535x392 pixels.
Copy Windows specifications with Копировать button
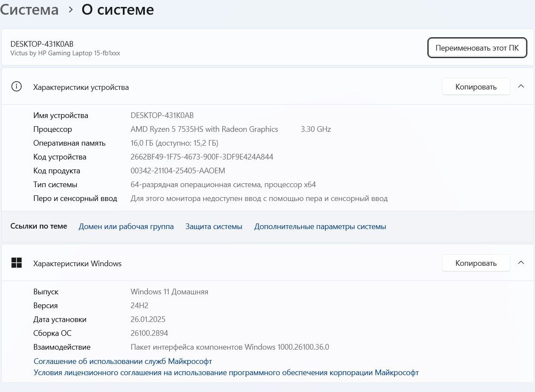point(476,263)
